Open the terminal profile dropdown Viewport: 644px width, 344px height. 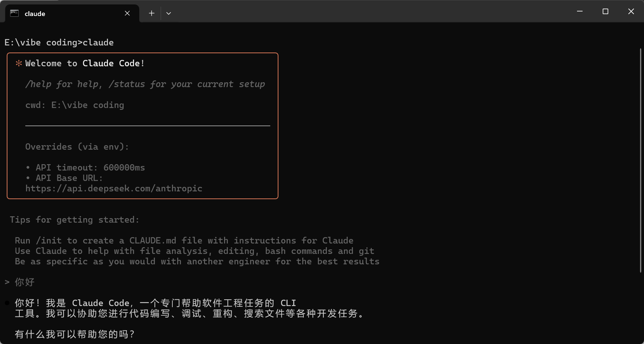(x=169, y=13)
